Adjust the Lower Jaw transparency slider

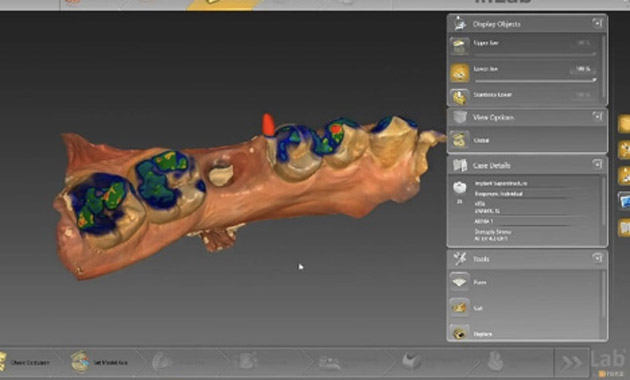click(x=535, y=80)
